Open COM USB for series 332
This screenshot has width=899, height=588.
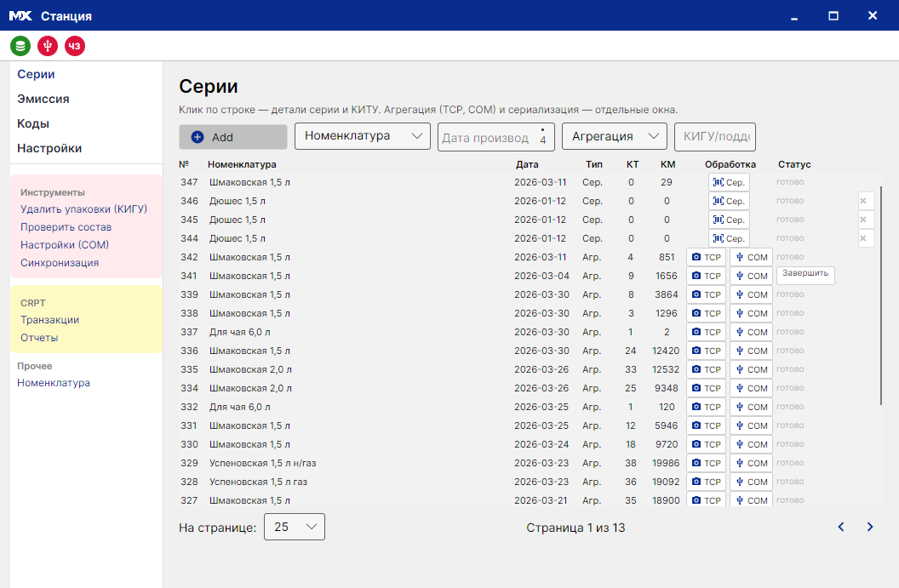tap(751, 407)
